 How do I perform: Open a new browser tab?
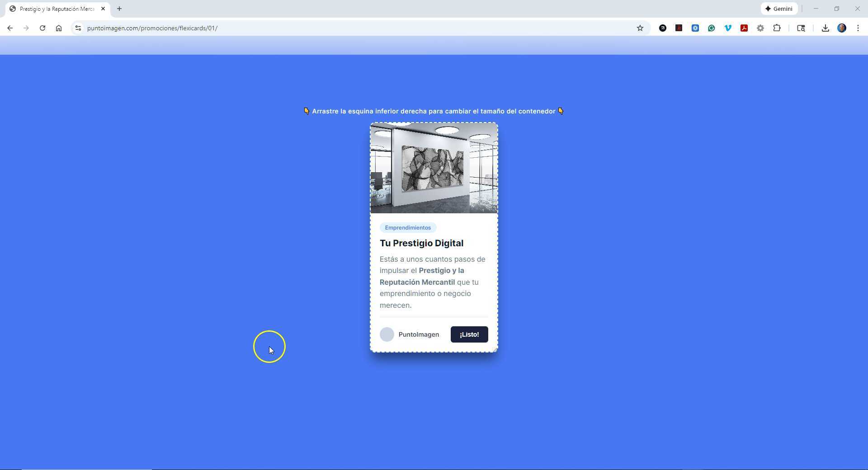(x=119, y=9)
